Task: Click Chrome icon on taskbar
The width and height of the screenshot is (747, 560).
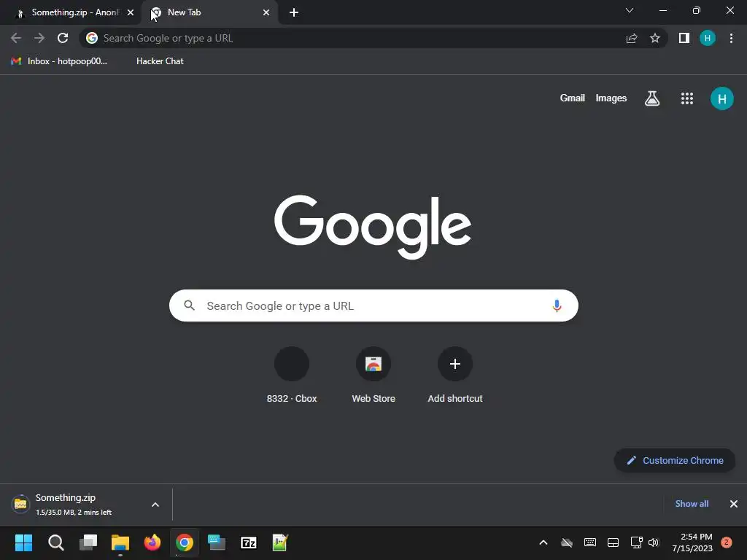Action: pyautogui.click(x=185, y=542)
